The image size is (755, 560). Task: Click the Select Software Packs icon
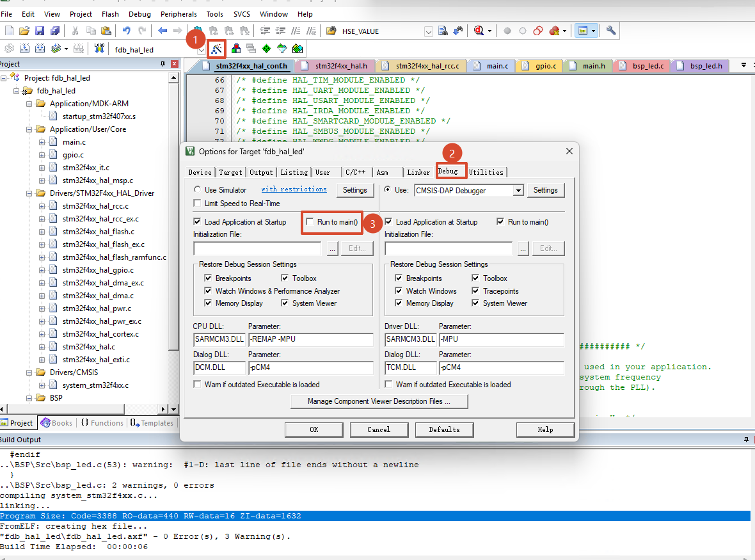[282, 49]
